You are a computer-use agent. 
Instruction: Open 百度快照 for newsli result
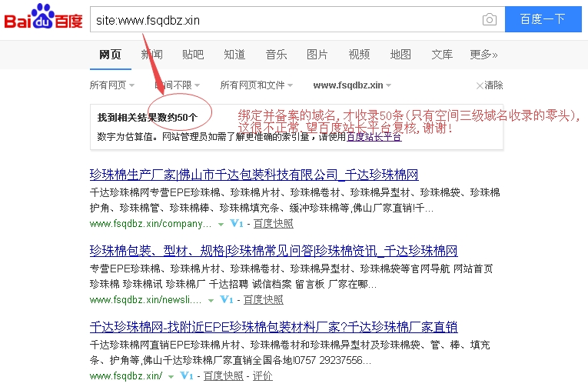(x=263, y=300)
